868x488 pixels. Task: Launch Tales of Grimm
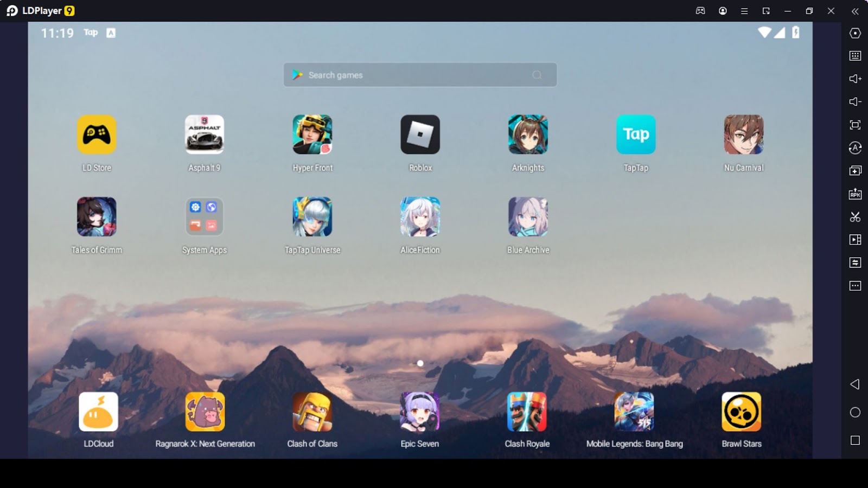tap(97, 217)
